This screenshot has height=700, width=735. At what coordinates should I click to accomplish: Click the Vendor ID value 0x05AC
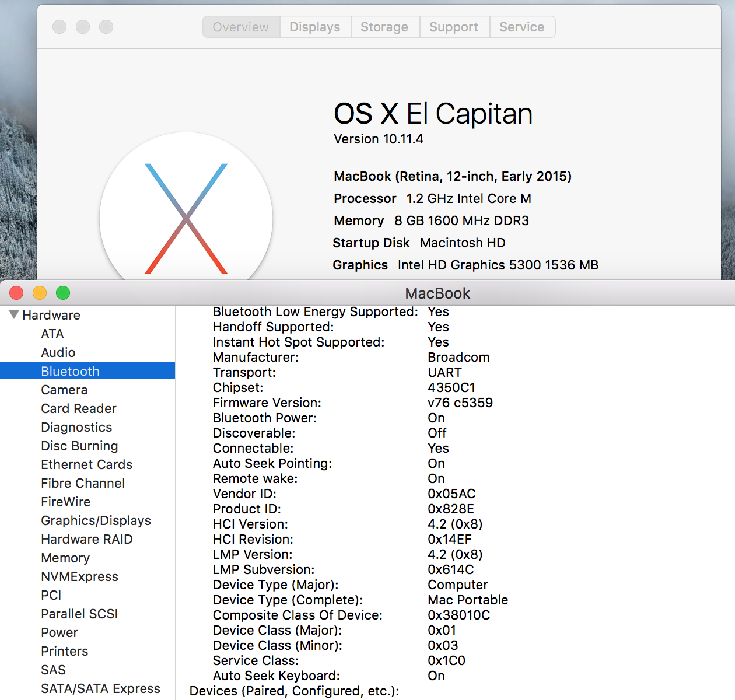[452, 494]
